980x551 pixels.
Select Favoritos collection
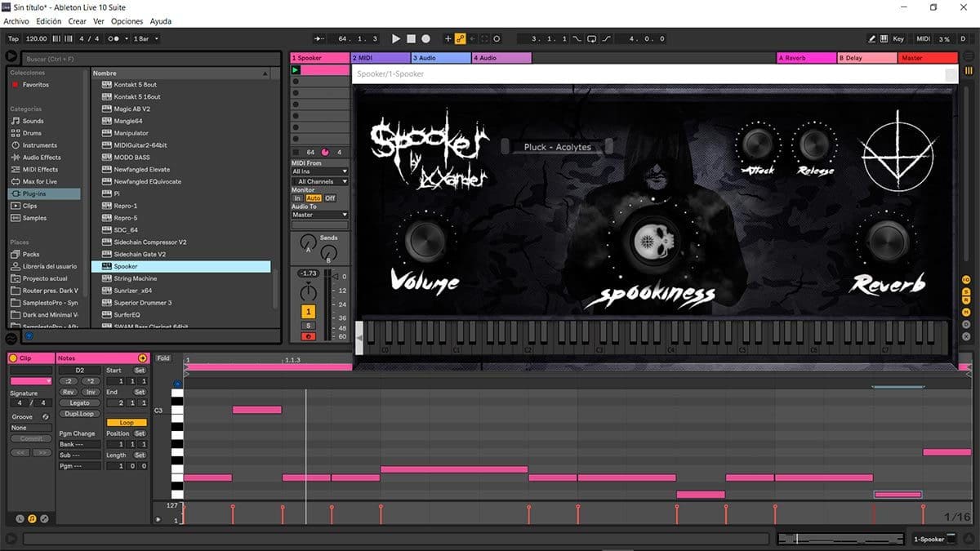(35, 85)
